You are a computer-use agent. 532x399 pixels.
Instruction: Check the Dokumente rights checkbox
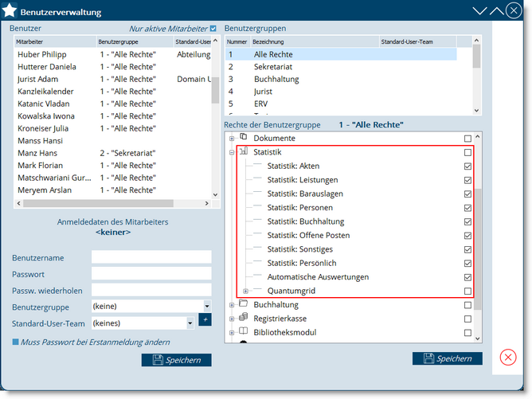pos(467,139)
